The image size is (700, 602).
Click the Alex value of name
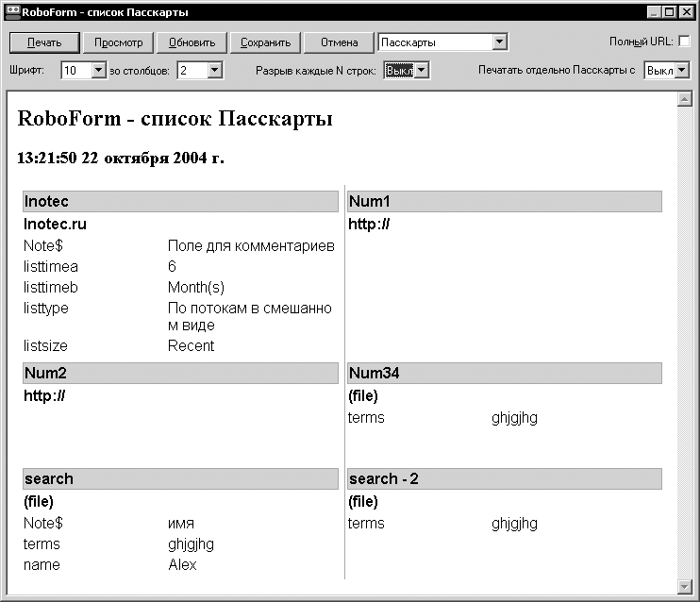point(182,565)
